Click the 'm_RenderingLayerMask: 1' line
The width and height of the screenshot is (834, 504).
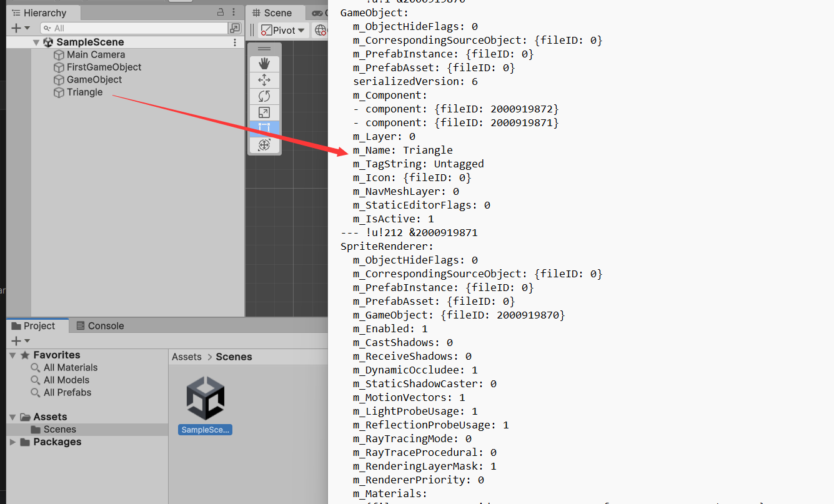coord(424,466)
